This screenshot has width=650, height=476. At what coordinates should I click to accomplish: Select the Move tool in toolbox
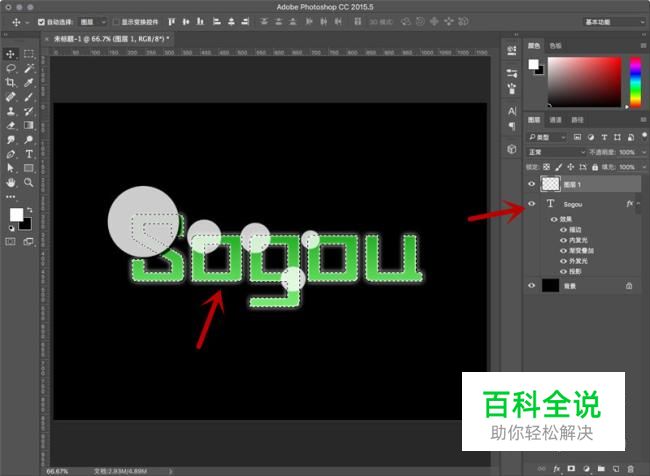point(10,54)
